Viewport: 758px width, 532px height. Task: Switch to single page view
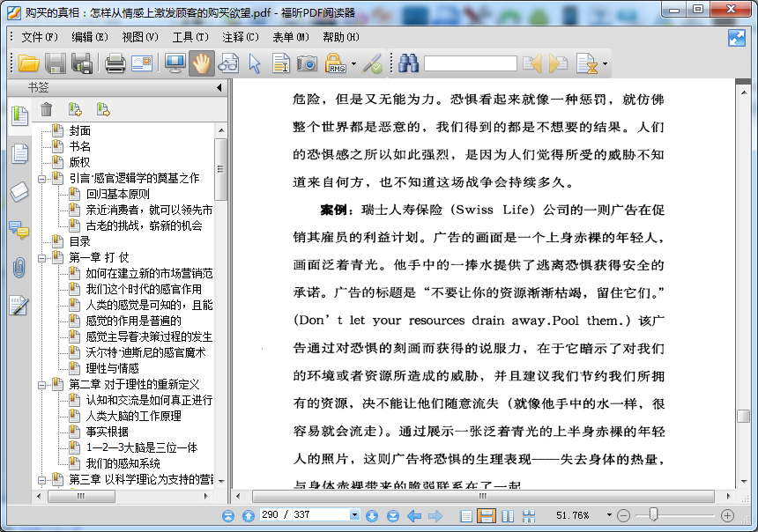point(466,516)
